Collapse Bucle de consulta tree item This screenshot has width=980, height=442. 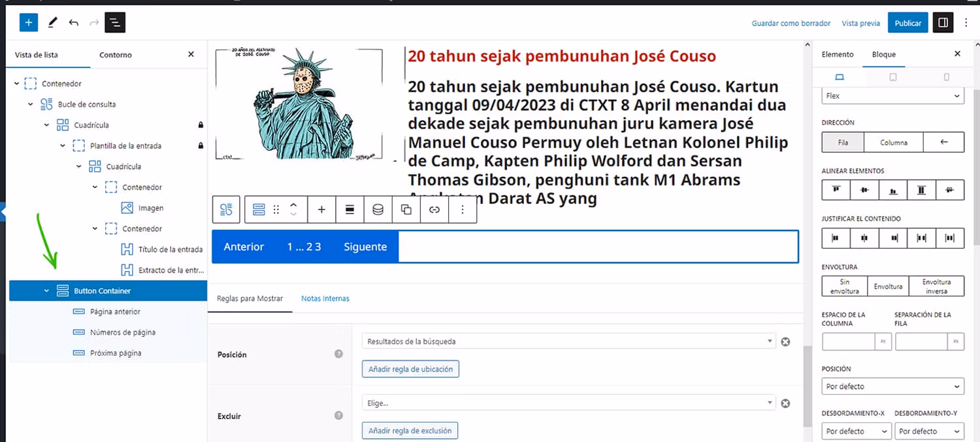pos(31,104)
